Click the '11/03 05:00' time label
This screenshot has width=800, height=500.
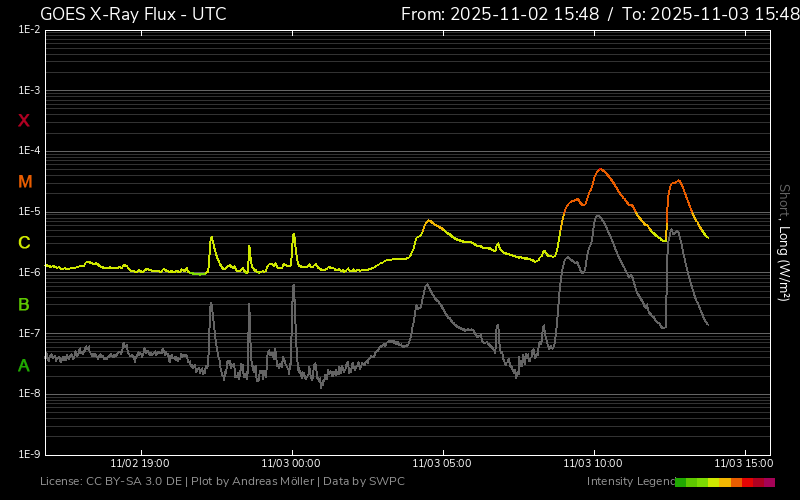click(442, 463)
